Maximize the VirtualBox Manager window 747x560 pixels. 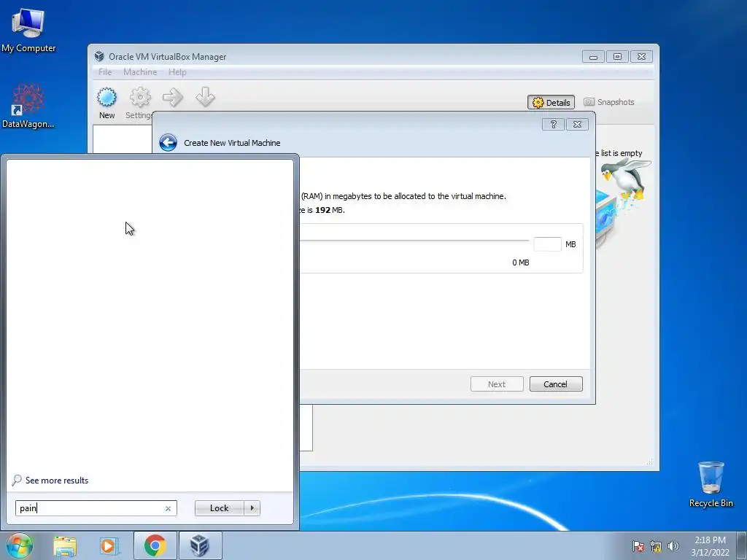[617, 57]
